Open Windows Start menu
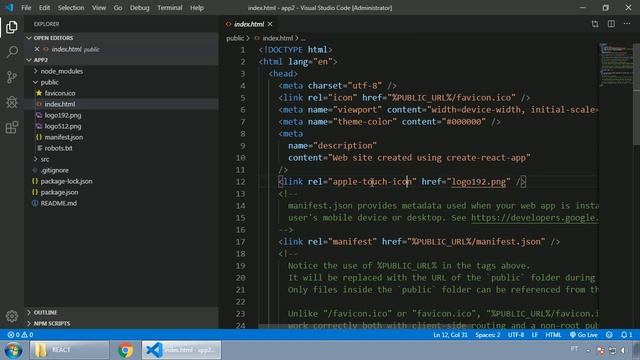Viewport: 640px width, 360px height. click(13, 350)
